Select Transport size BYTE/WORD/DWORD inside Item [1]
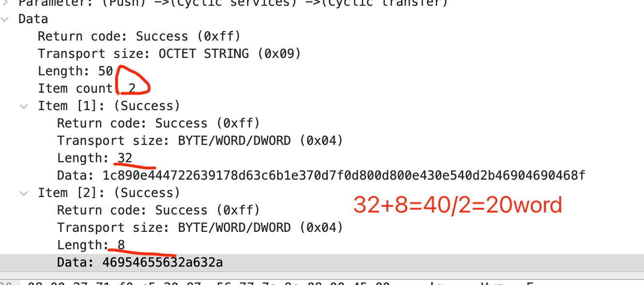The height and width of the screenshot is (285, 644). coord(200,141)
